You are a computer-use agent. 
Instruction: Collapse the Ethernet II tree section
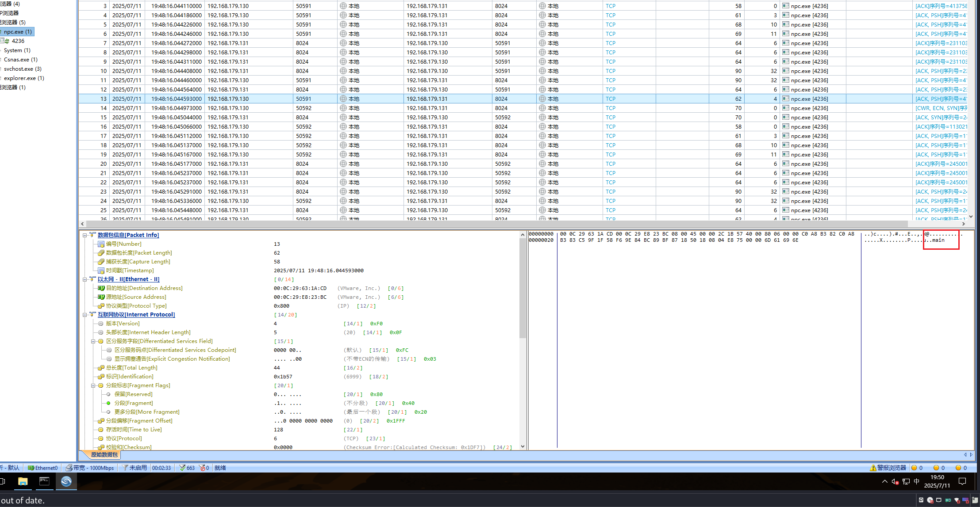point(85,279)
